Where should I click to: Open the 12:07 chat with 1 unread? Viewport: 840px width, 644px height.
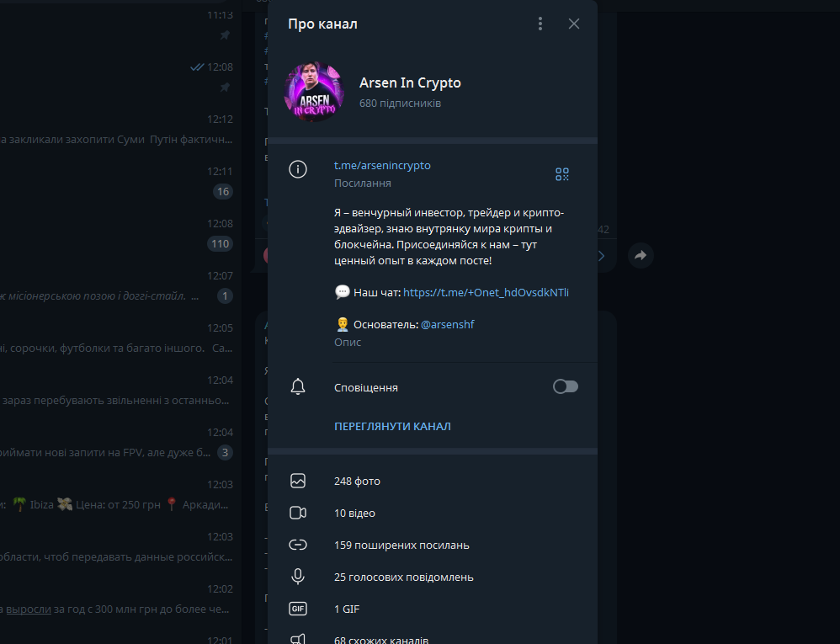click(x=120, y=286)
